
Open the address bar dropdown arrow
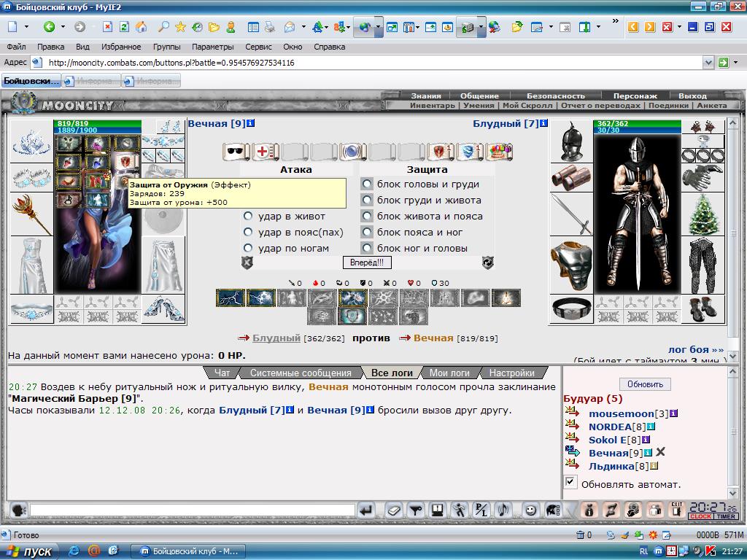coord(708,63)
